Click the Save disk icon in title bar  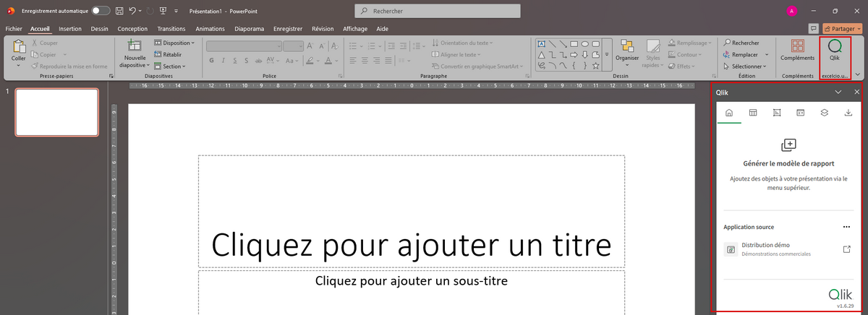pos(119,11)
